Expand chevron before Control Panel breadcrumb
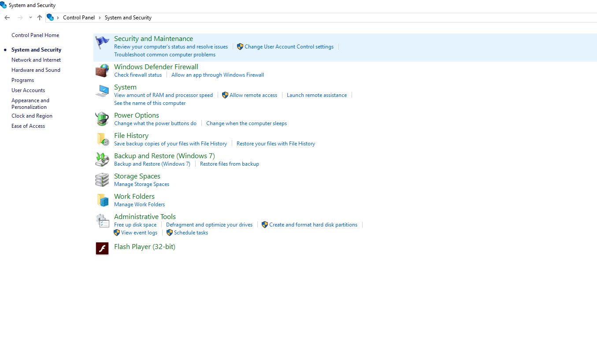This screenshot has width=597, height=364. [58, 18]
